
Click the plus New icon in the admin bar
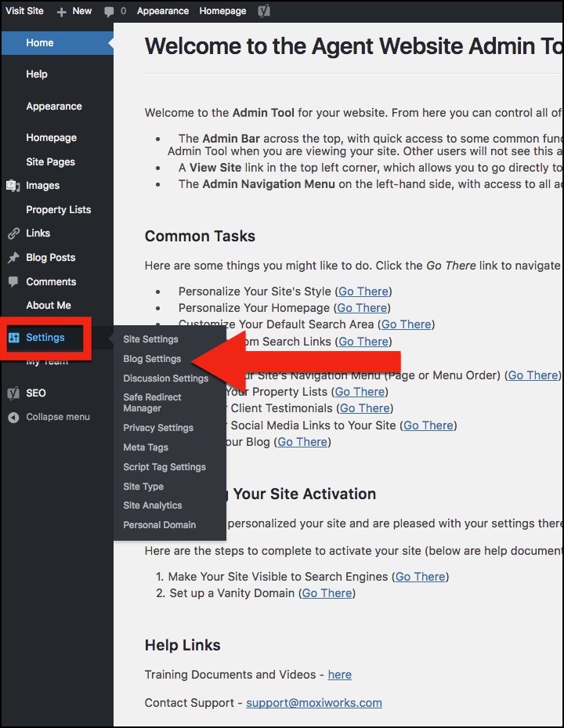pyautogui.click(x=62, y=11)
